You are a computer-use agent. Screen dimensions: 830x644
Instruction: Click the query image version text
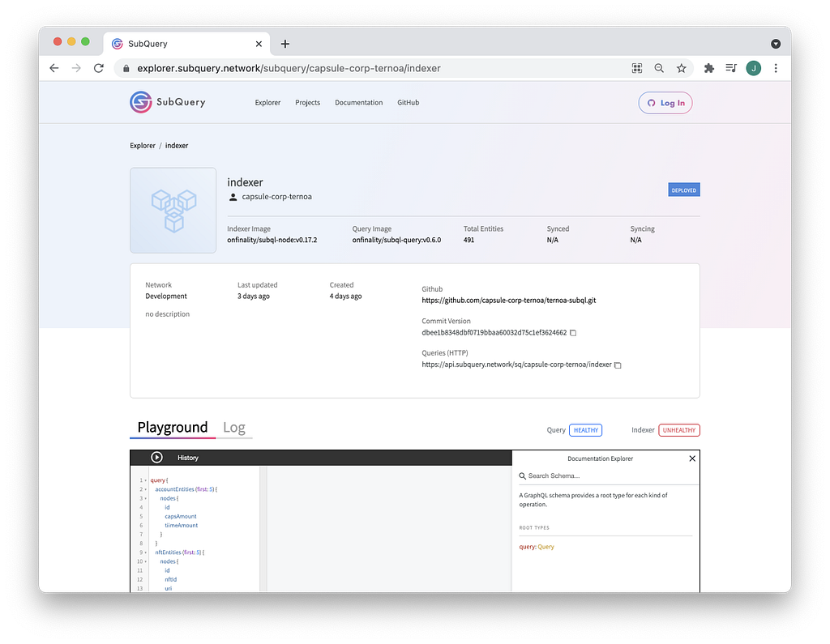pyautogui.click(x=396, y=241)
